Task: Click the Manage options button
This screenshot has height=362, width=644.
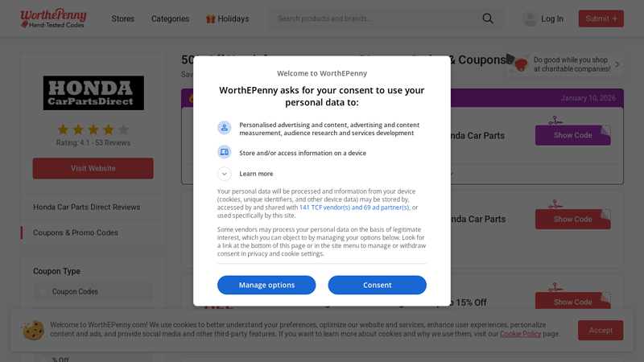Action: [x=266, y=285]
